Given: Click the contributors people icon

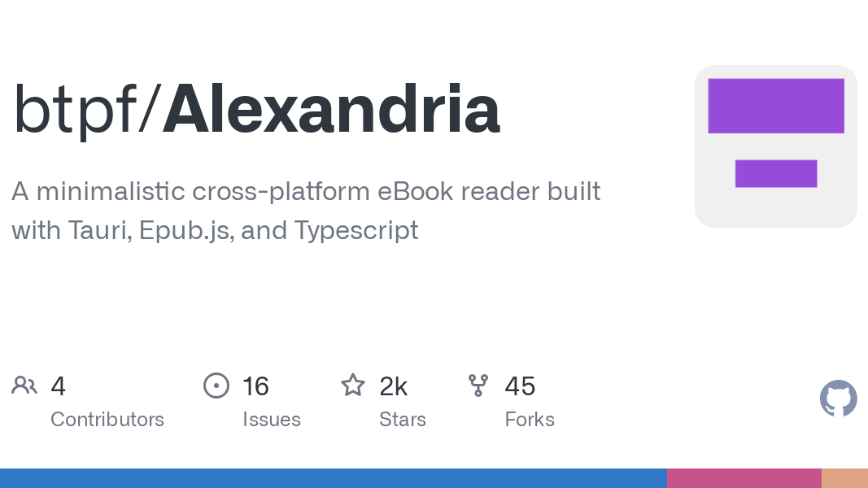Looking at the screenshot, I should [24, 385].
